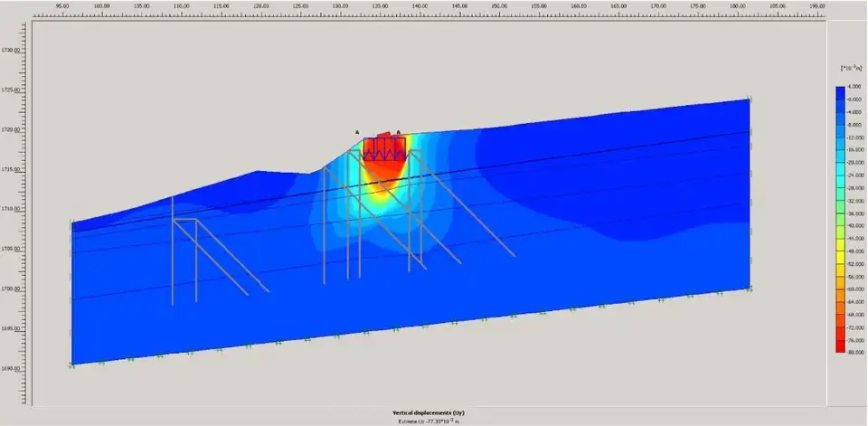
Task: Click the 110.00 mark on the horizontal ruler
Action: click(182, 5)
